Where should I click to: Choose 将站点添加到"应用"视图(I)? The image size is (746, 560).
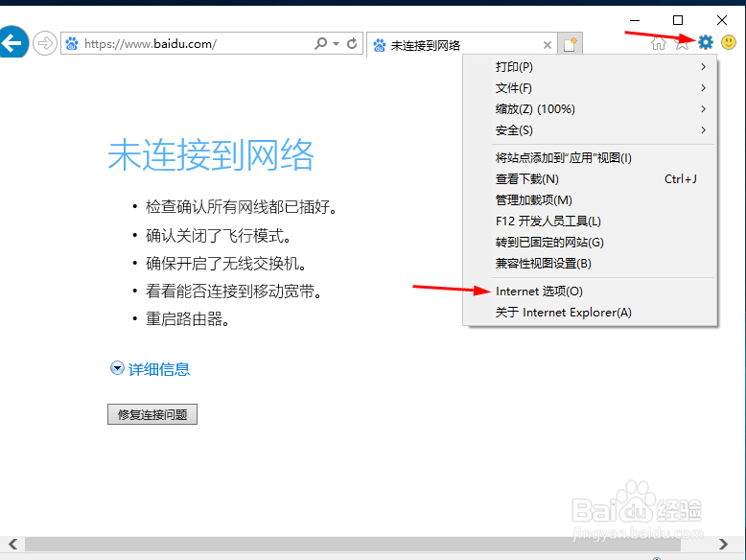590,158
